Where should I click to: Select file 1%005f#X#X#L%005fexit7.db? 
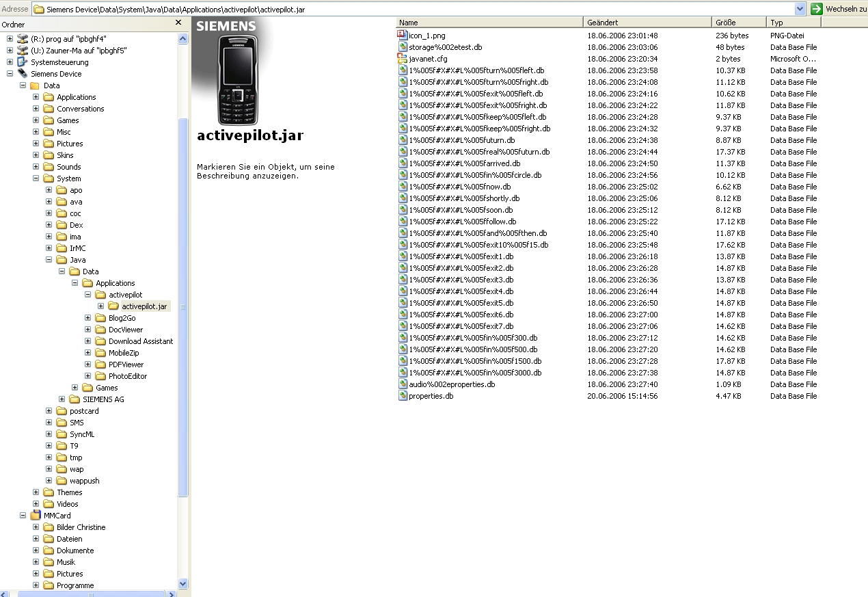(x=461, y=326)
